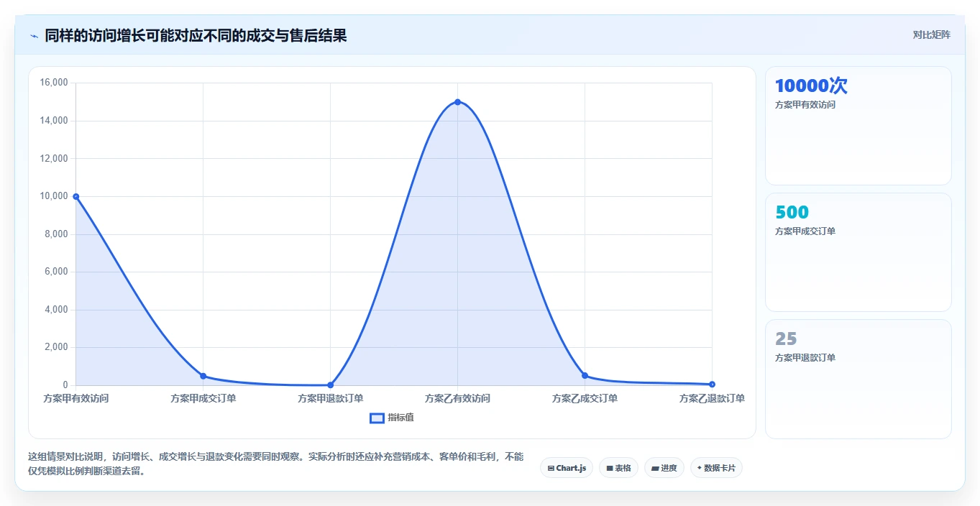
Task: Click the data point for 方案乙成交订单
Action: click(x=585, y=375)
